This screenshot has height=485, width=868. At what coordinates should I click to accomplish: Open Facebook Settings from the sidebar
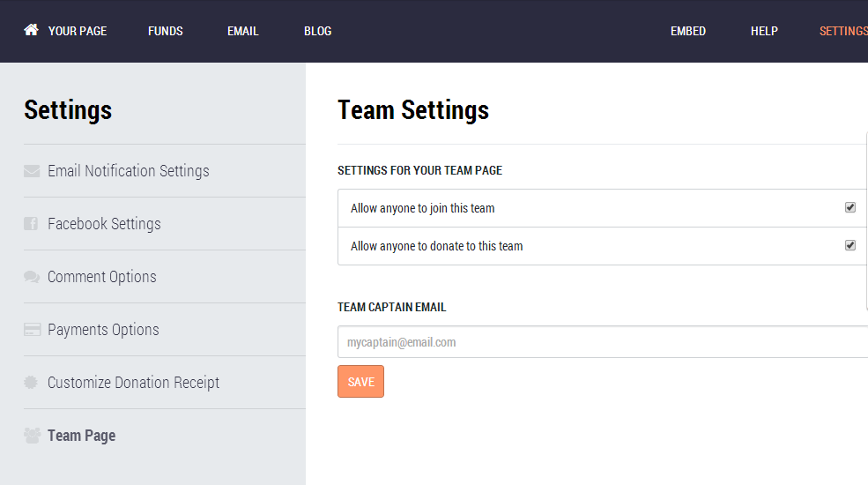pos(104,224)
